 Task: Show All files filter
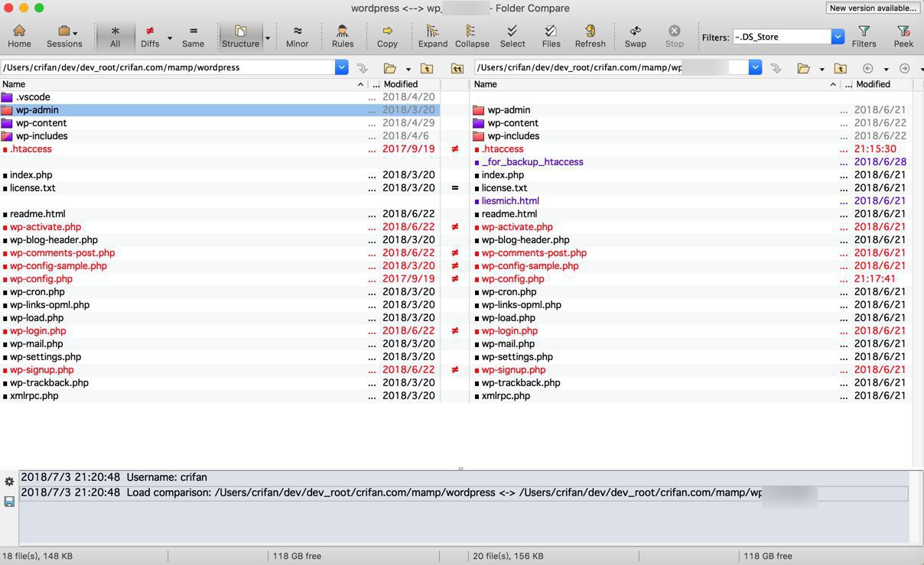(115, 36)
